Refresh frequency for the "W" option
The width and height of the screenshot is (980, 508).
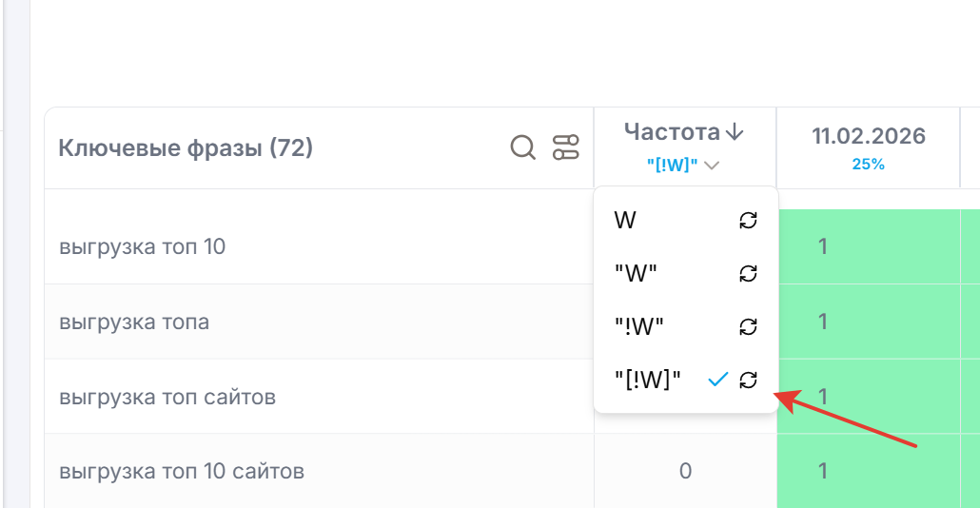point(749,274)
